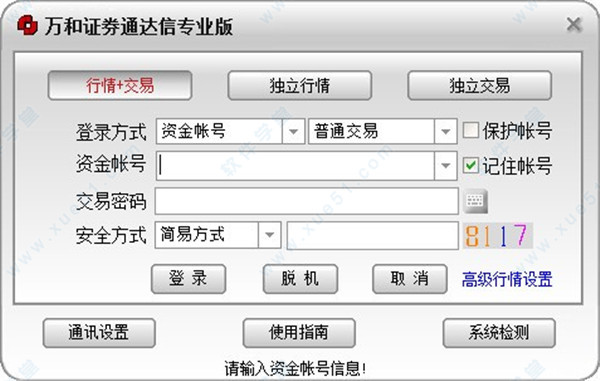Cancel with the 取消 button
The width and height of the screenshot is (600, 381).
410,279
